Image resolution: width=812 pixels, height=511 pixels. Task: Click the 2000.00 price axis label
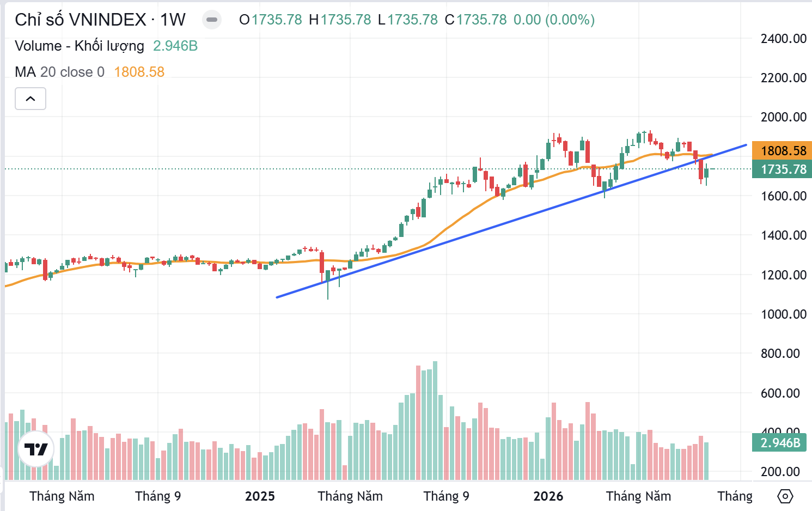pos(784,117)
